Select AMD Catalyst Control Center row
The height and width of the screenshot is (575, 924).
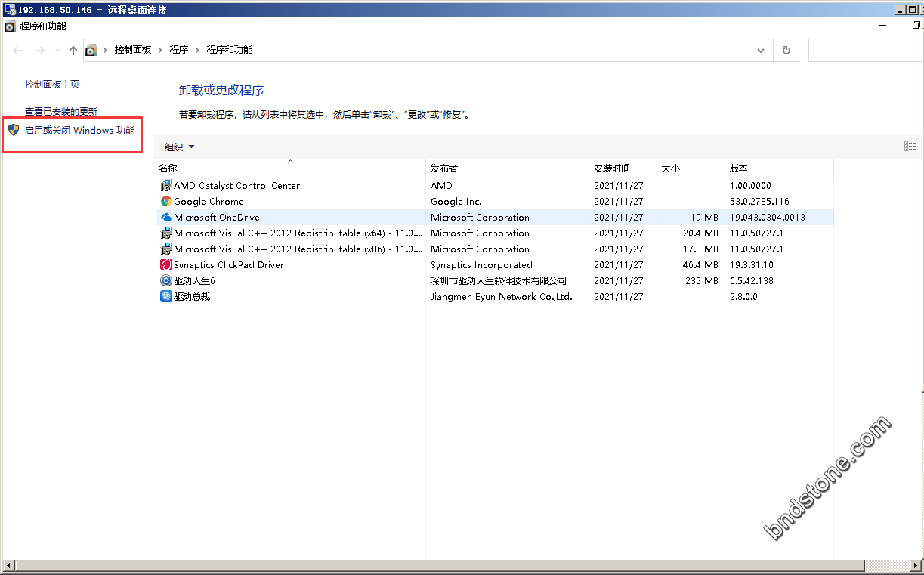[x=494, y=185]
